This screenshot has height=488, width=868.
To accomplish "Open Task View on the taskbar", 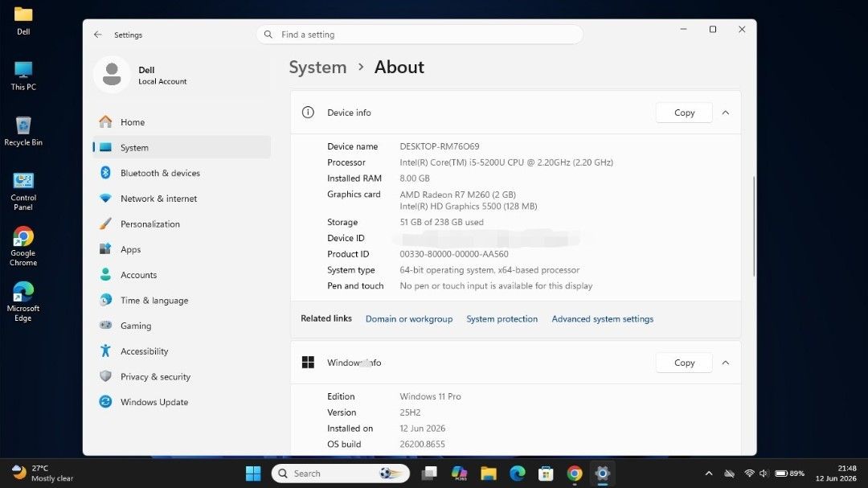I will tap(429, 473).
